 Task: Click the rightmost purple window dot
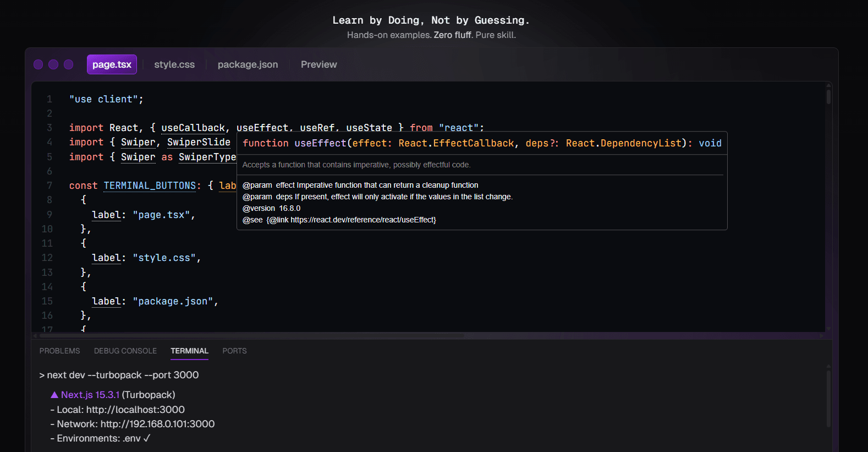[68, 64]
